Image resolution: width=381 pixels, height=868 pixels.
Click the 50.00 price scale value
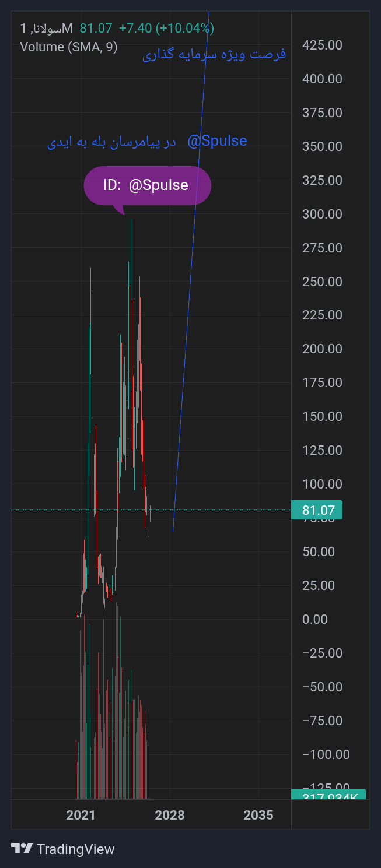tap(319, 551)
